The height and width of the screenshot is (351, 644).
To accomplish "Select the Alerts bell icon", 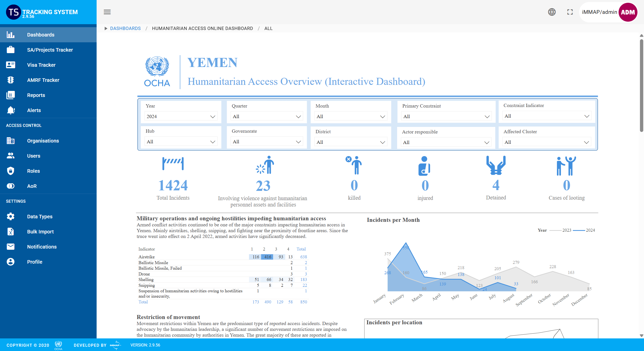I will [10, 110].
